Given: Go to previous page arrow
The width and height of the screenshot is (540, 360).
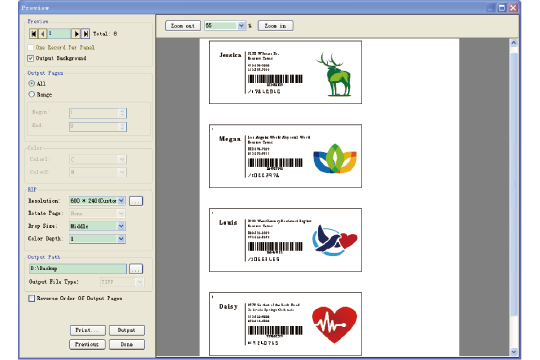Looking at the screenshot, I should [42, 33].
